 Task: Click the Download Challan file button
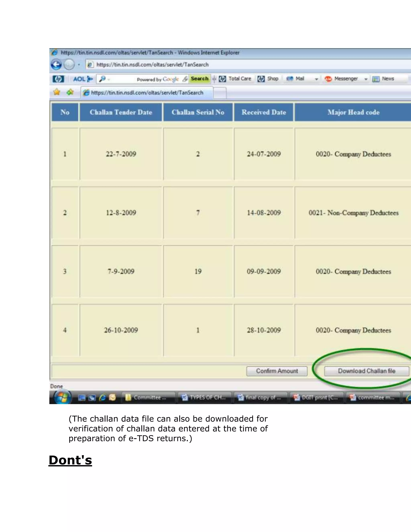pyautogui.click(x=366, y=371)
